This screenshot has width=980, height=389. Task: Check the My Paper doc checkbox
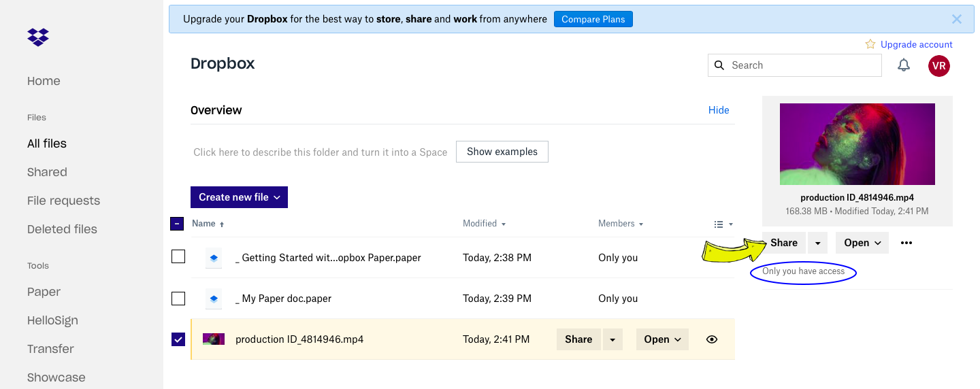pyautogui.click(x=178, y=298)
